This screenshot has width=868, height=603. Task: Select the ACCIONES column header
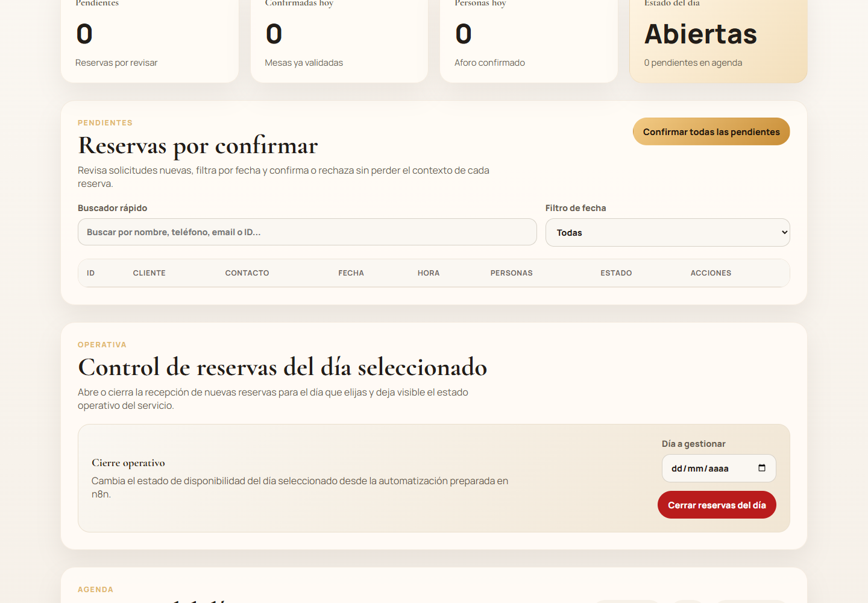pos(711,273)
